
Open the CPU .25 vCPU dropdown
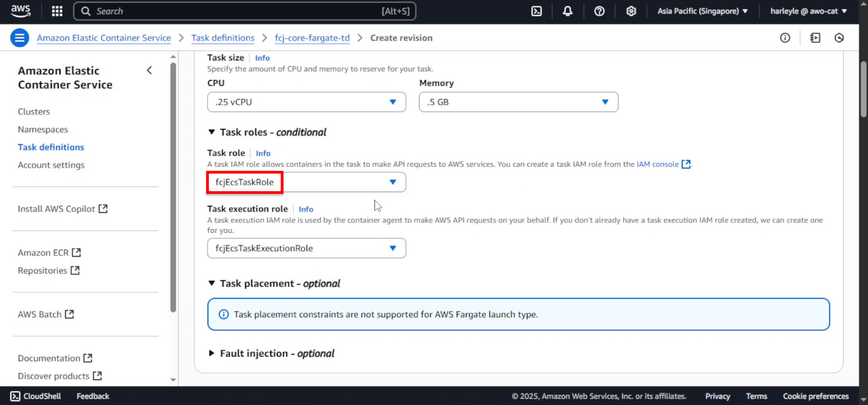coord(307,102)
